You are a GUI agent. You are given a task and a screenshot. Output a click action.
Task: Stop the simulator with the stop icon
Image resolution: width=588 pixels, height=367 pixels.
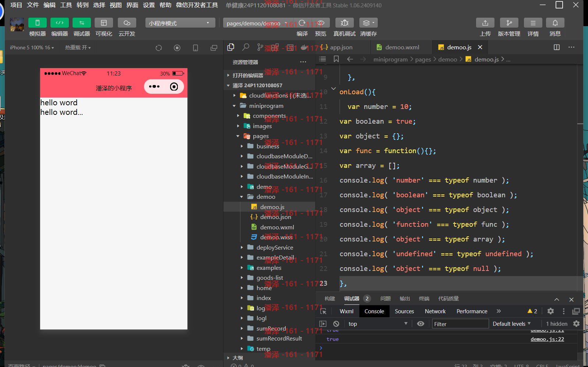click(177, 48)
